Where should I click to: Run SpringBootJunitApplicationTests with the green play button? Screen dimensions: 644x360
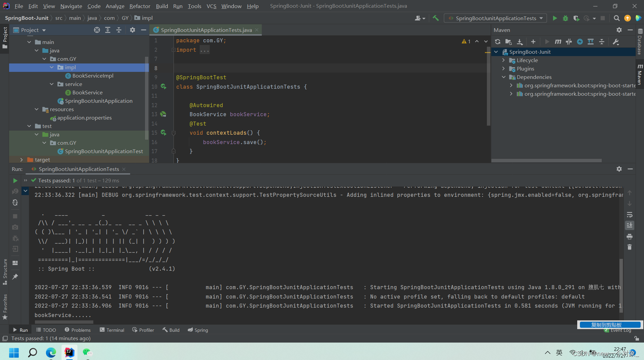coord(555,18)
